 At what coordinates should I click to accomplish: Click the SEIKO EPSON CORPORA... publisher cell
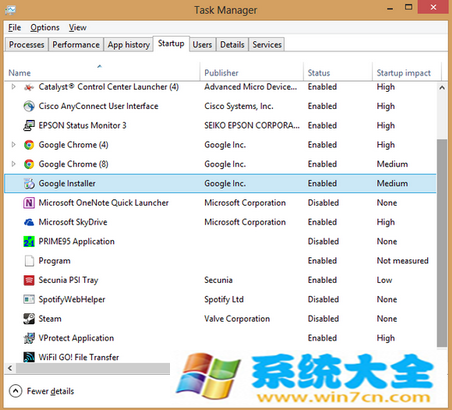252,126
